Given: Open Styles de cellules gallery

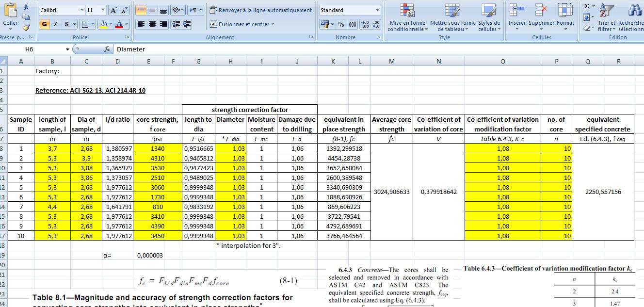Looking at the screenshot, I should [x=489, y=17].
